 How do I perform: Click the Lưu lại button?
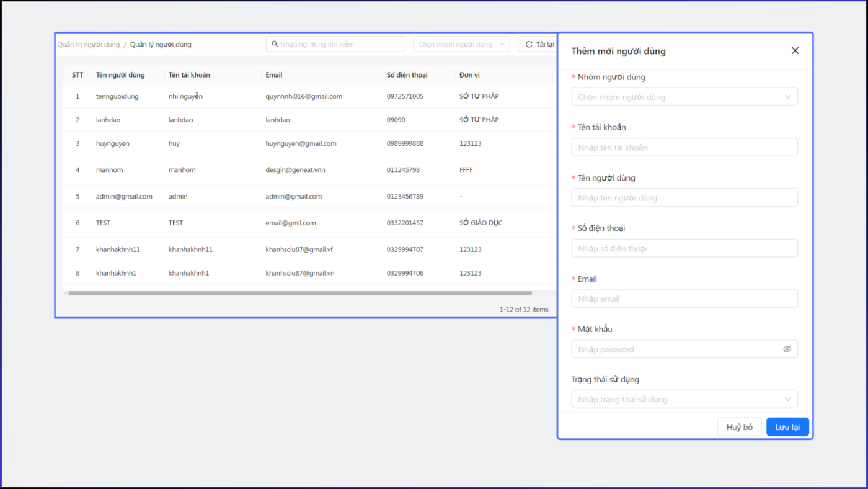tap(787, 427)
